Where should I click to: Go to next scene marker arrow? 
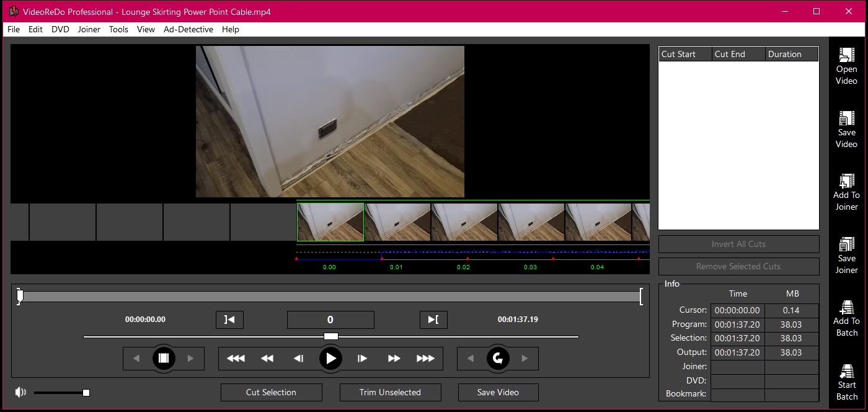(x=191, y=359)
